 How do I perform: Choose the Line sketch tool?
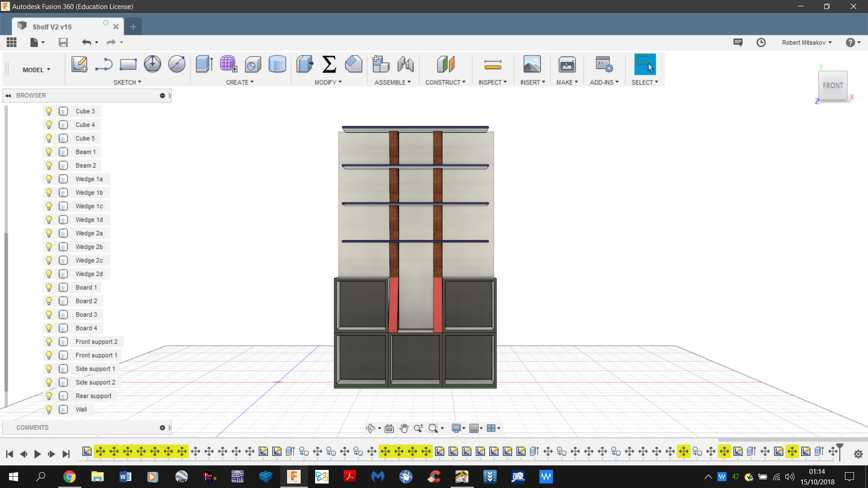click(104, 64)
